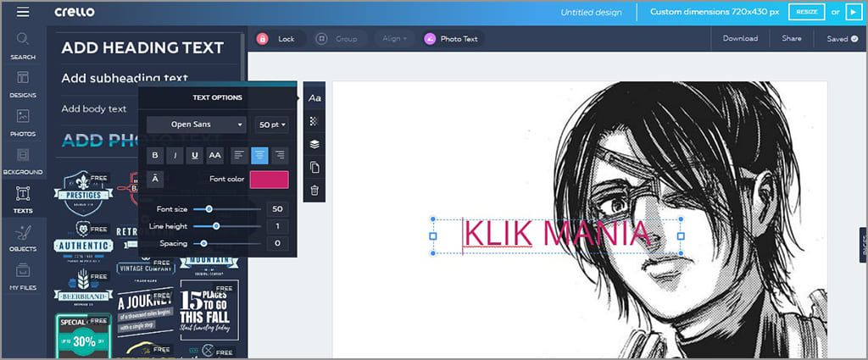The image size is (868, 360).
Task: Click the transparency checkerboard icon
Action: pyautogui.click(x=314, y=120)
